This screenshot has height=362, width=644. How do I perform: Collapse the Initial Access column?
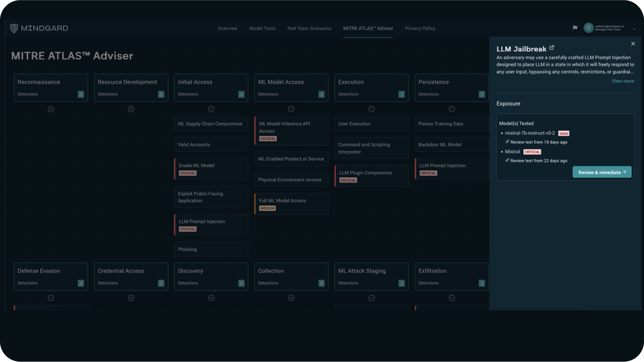click(211, 109)
